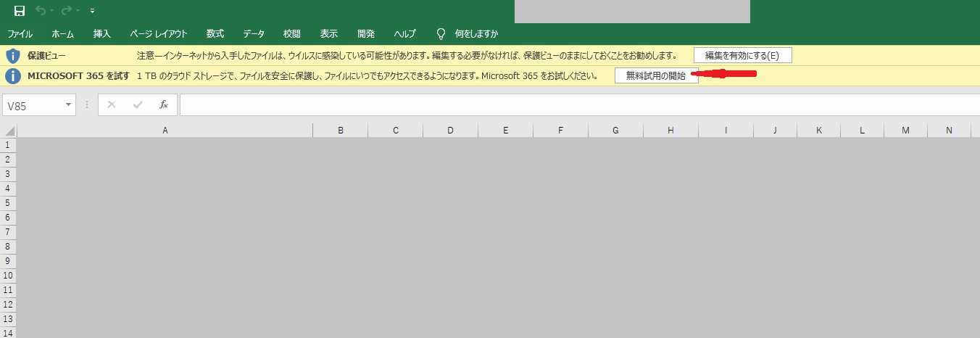980x338 pixels.
Task: Select column D header
Action: [x=451, y=131]
